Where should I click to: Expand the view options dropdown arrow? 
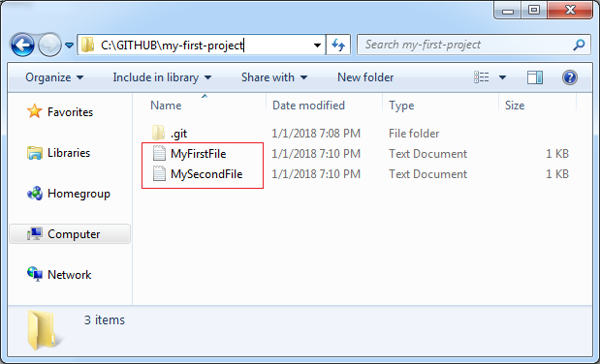coord(502,77)
